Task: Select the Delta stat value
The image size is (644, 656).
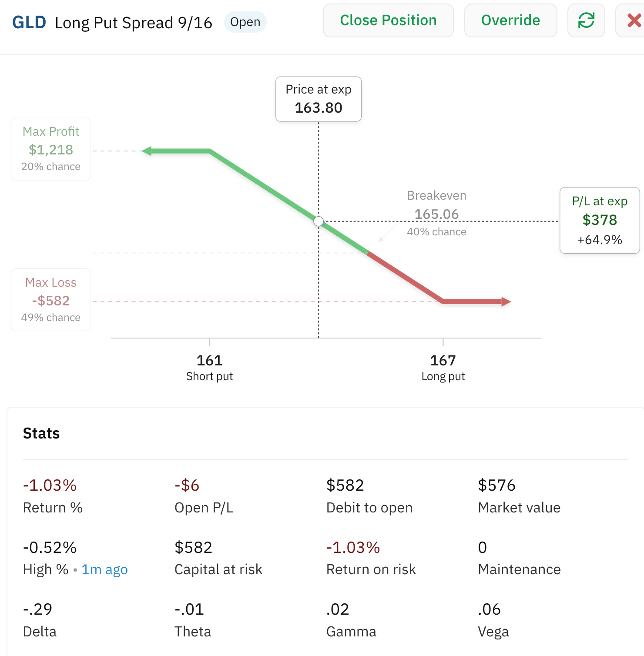Action: coord(37,609)
